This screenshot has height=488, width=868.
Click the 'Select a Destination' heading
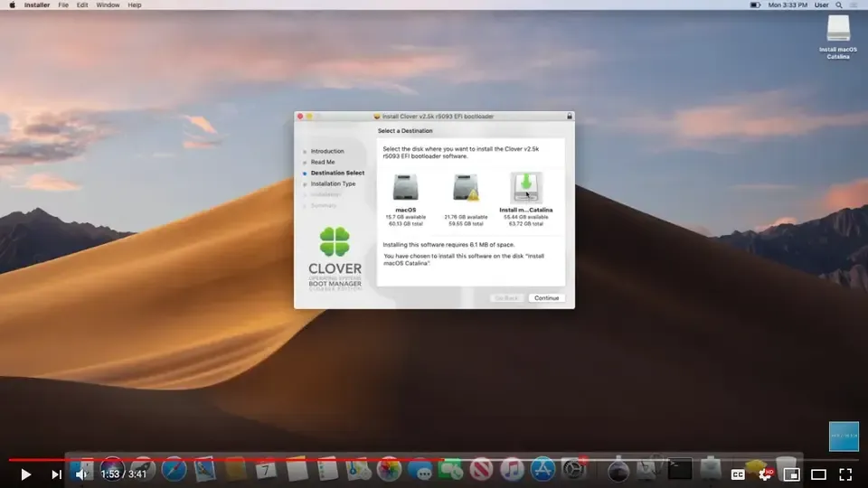pos(405,131)
